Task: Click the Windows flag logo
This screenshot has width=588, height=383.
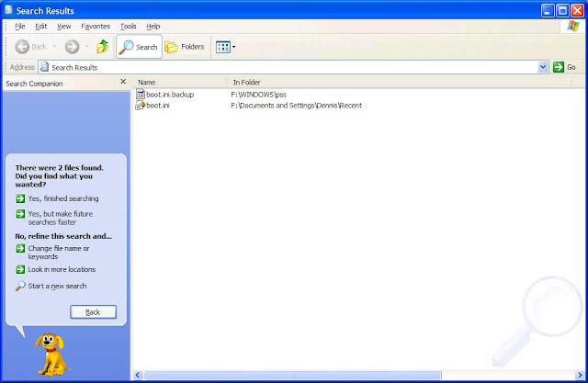Action: pos(573,27)
